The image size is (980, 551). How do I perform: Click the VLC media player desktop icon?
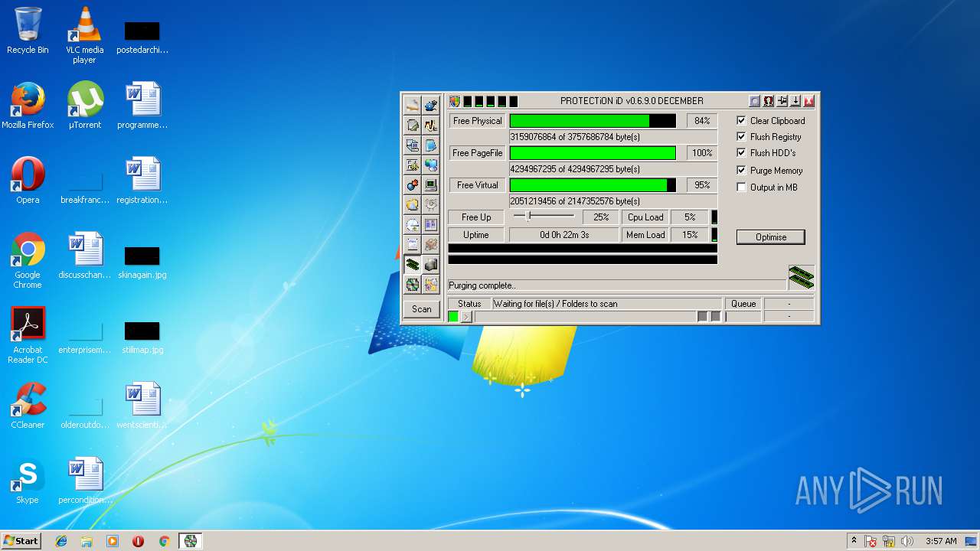(84, 35)
